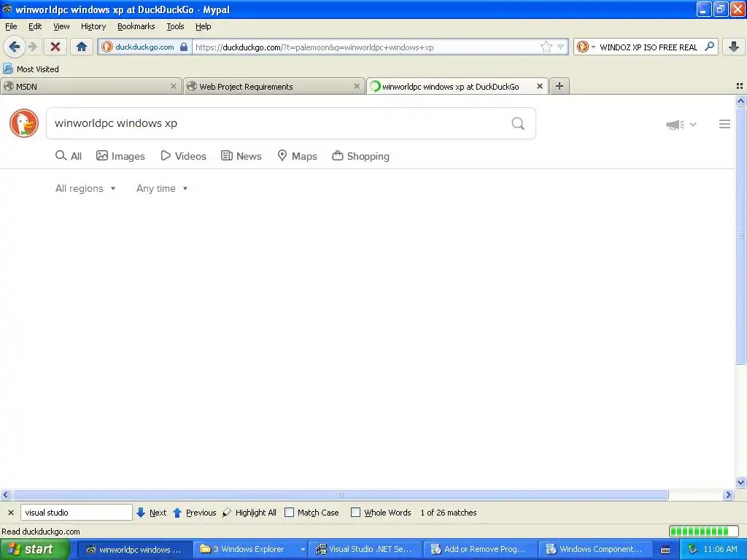Bookmark this page with the star icon

point(546,47)
